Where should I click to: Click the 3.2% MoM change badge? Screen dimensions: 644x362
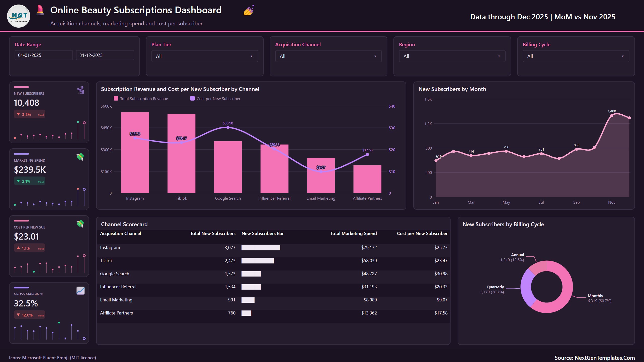pos(30,114)
